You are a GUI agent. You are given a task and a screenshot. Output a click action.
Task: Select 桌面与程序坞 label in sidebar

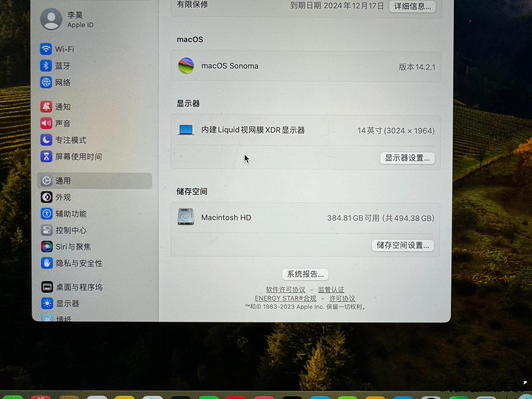[79, 287]
